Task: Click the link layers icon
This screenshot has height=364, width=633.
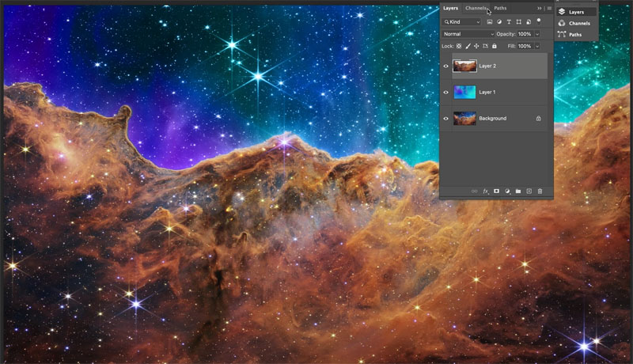Action: point(474,191)
